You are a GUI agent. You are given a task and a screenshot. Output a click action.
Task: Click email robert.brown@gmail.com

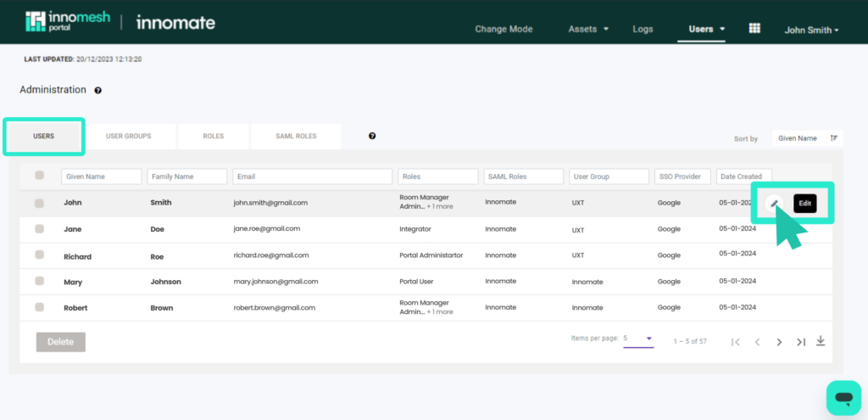click(x=274, y=307)
